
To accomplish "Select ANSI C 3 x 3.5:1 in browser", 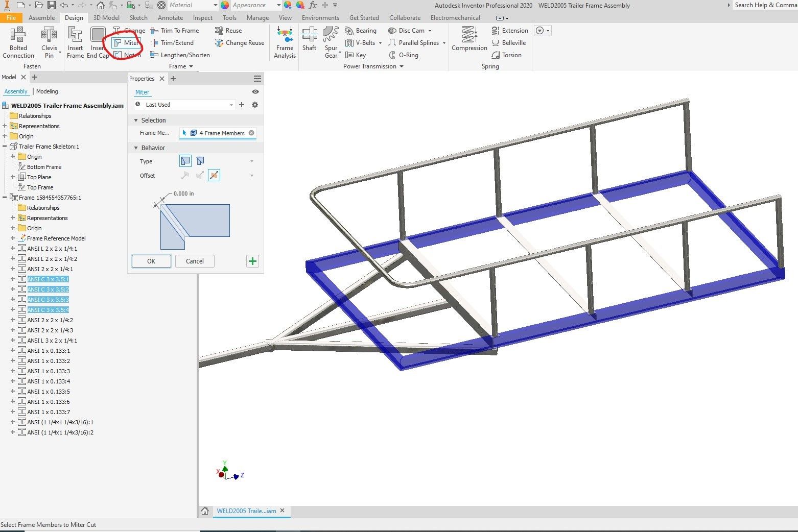I will tap(48, 279).
